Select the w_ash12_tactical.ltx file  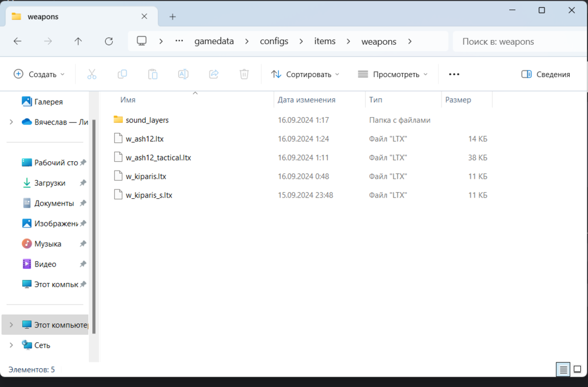[x=158, y=158]
